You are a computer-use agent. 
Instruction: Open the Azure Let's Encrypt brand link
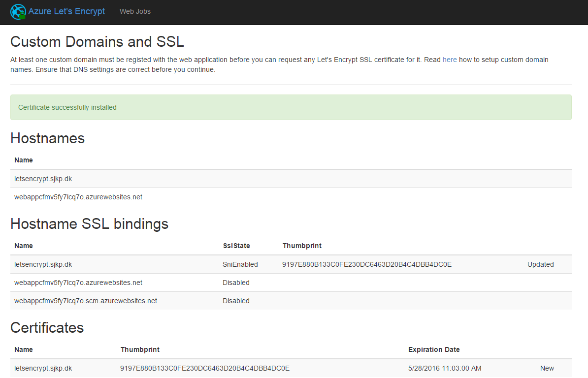pyautogui.click(x=66, y=11)
